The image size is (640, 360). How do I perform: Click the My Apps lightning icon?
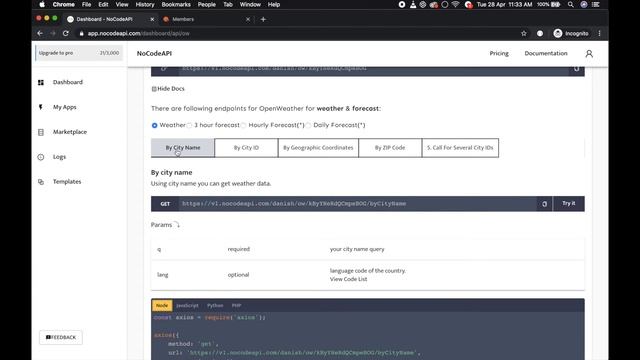40,107
